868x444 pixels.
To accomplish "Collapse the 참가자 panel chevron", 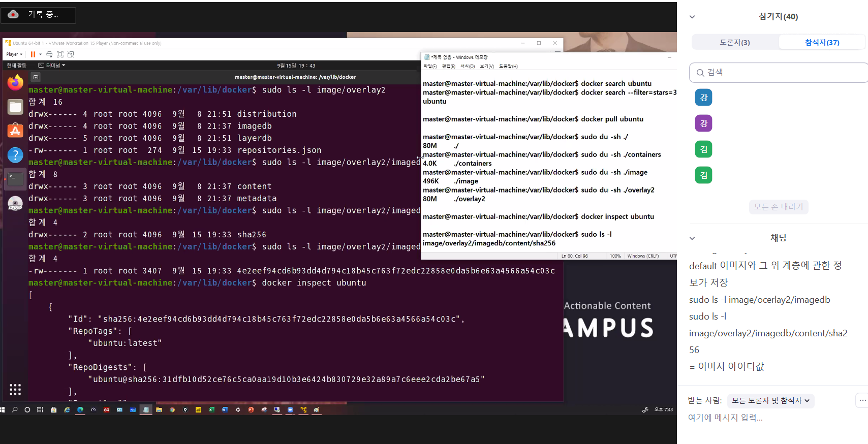I will pos(692,17).
